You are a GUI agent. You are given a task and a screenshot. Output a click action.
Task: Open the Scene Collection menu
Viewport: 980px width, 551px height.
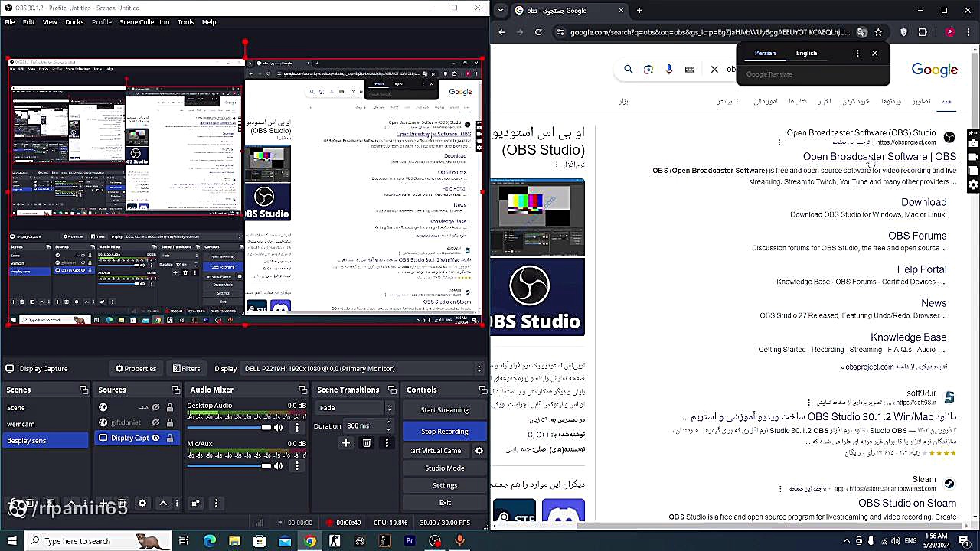pos(144,22)
